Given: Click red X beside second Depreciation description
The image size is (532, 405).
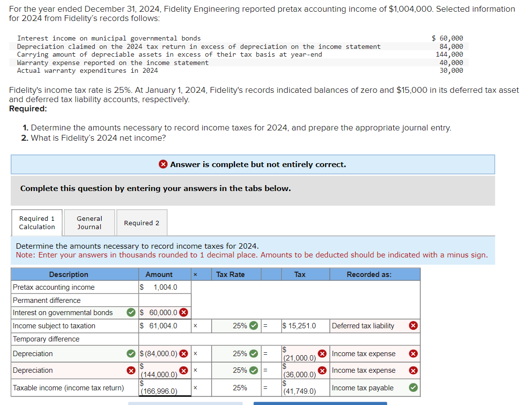Looking at the screenshot, I should coord(131,370).
